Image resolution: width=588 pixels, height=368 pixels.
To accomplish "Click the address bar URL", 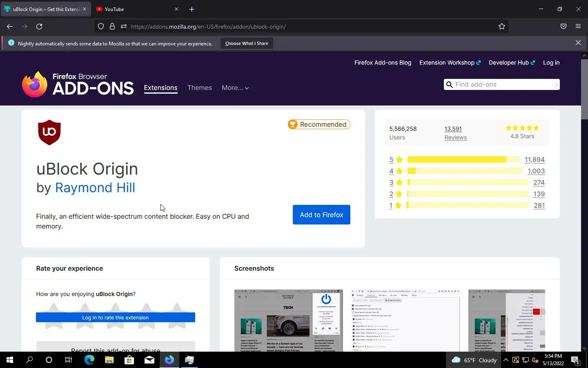I will pyautogui.click(x=208, y=27).
